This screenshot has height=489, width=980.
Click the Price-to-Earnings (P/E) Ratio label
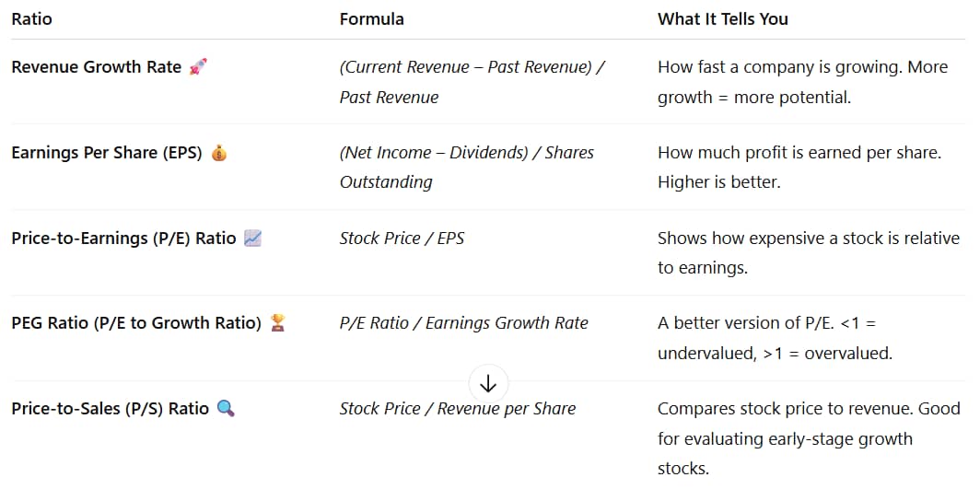click(123, 238)
